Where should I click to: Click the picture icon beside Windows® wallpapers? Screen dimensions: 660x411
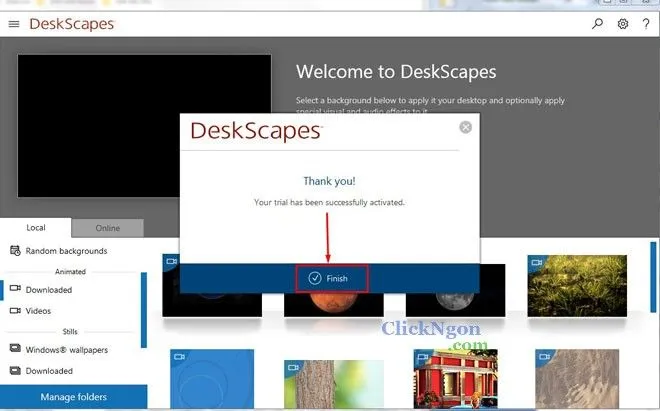15,349
